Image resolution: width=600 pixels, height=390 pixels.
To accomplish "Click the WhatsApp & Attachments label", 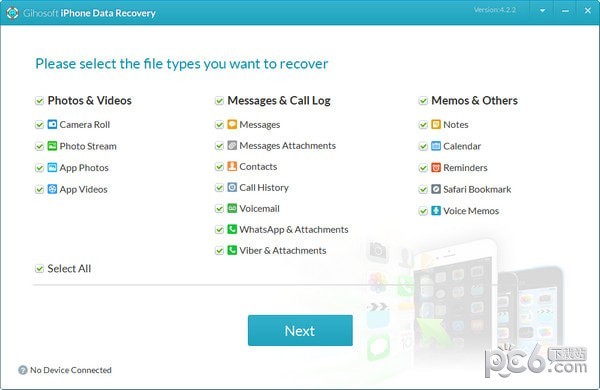I will [x=294, y=229].
